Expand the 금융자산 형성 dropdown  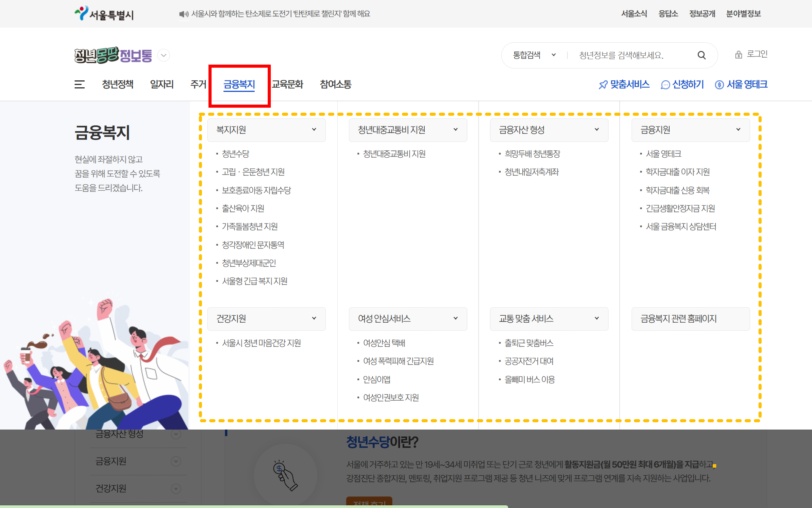[549, 130]
